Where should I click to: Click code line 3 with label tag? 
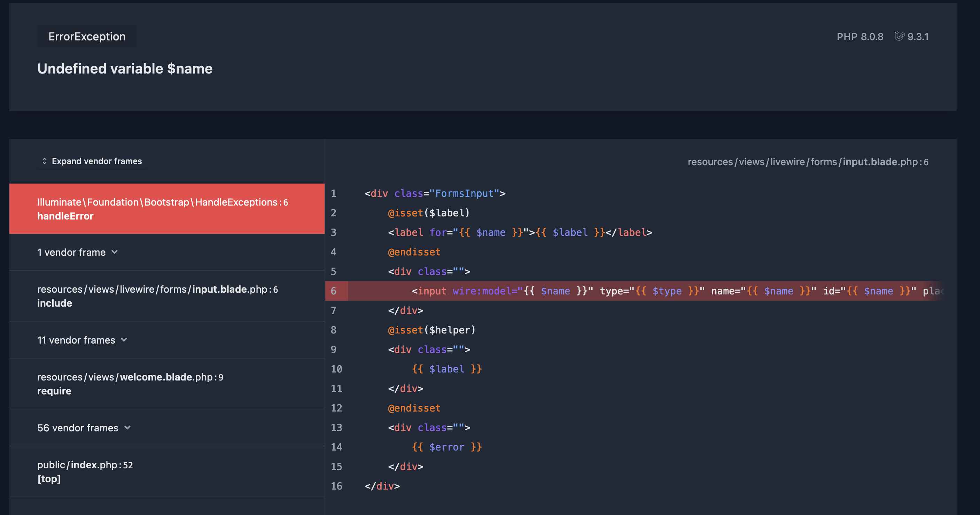[x=520, y=232]
